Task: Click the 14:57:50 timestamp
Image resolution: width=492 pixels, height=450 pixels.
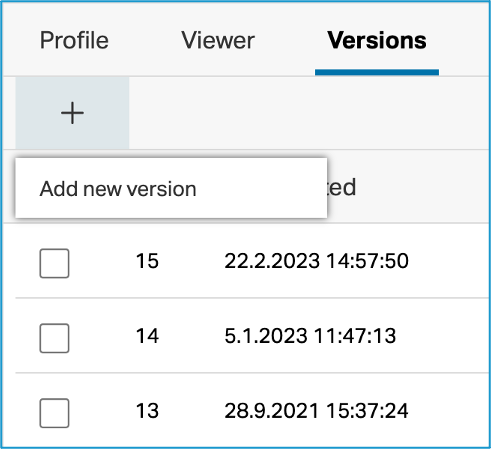Action: [x=367, y=261]
